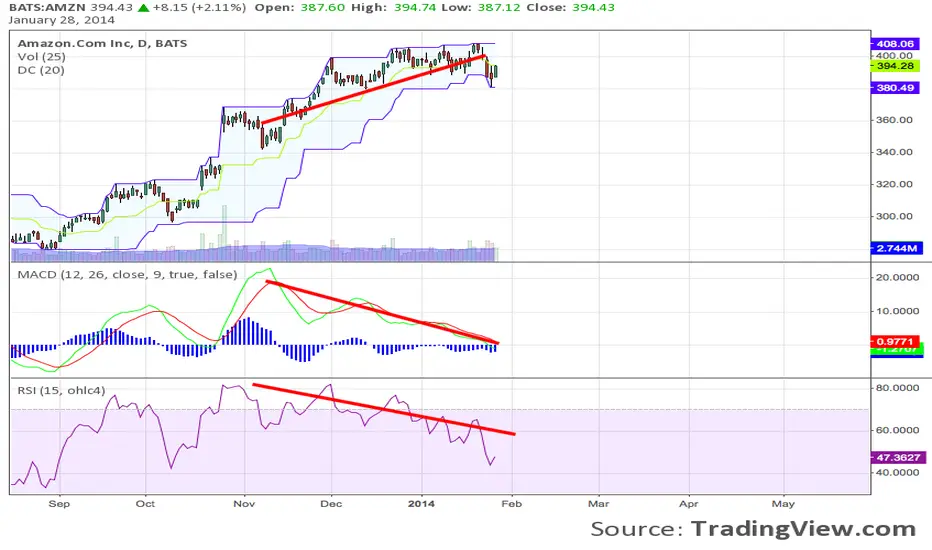Click the Close: 394.43 value
This screenshot has height=550, width=932.
571,8
